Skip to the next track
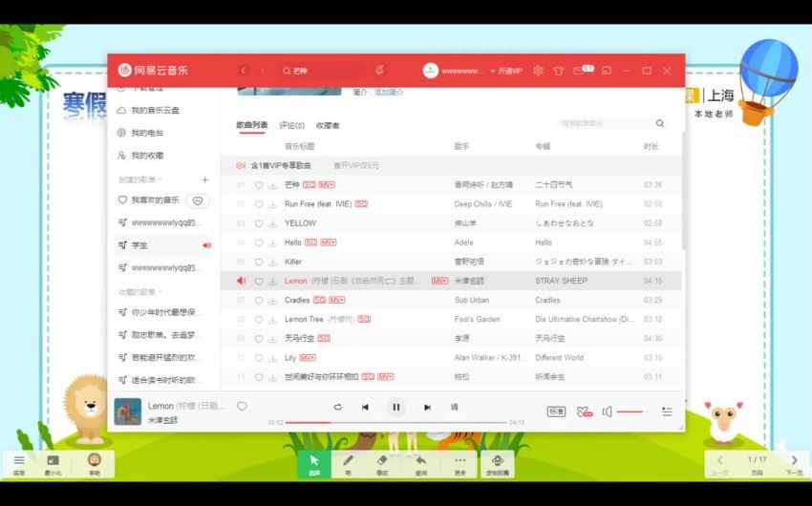Image resolution: width=812 pixels, height=506 pixels. tap(427, 407)
